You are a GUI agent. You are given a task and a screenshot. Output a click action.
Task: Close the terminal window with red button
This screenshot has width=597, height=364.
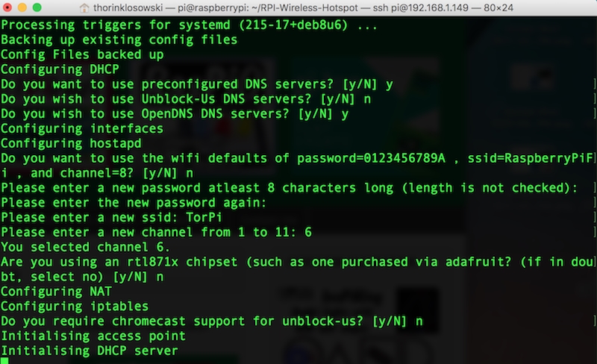pos(7,7)
